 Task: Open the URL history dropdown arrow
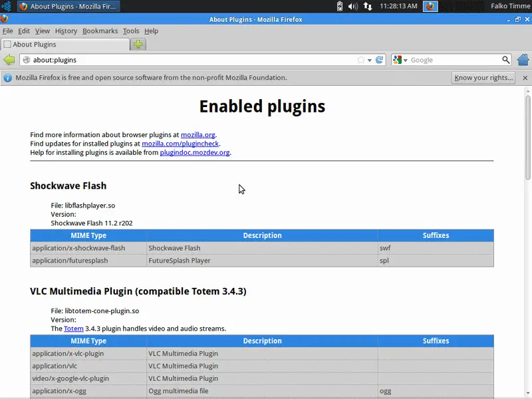[370, 61]
